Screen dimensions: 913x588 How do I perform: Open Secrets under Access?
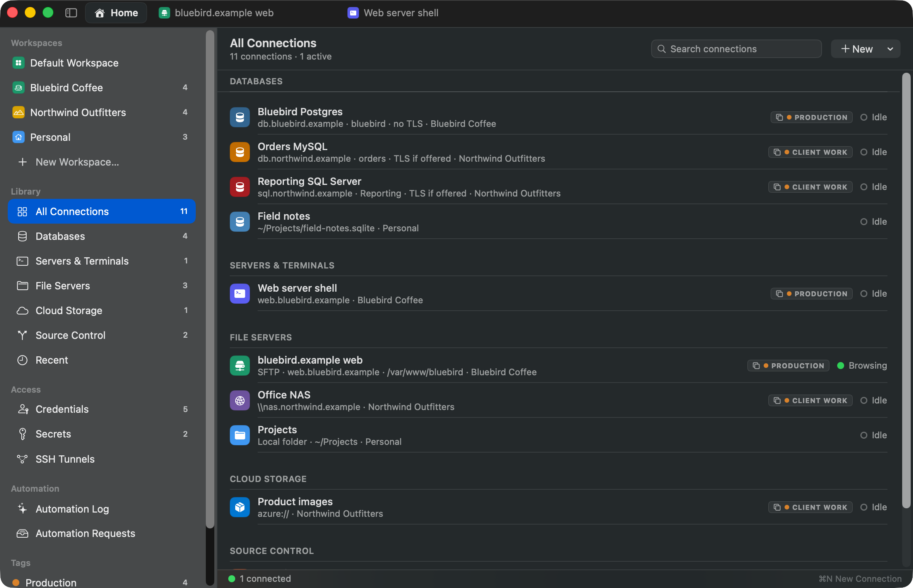pyautogui.click(x=102, y=434)
